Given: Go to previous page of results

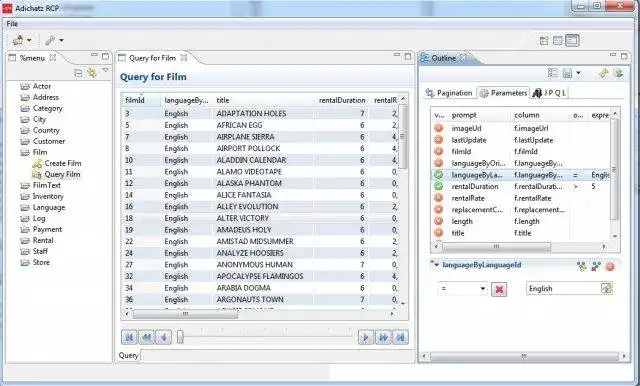Looking at the screenshot, I should point(164,337).
